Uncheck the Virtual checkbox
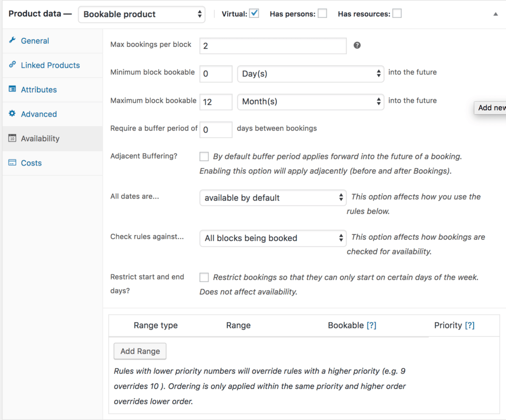506x420 pixels. (254, 13)
